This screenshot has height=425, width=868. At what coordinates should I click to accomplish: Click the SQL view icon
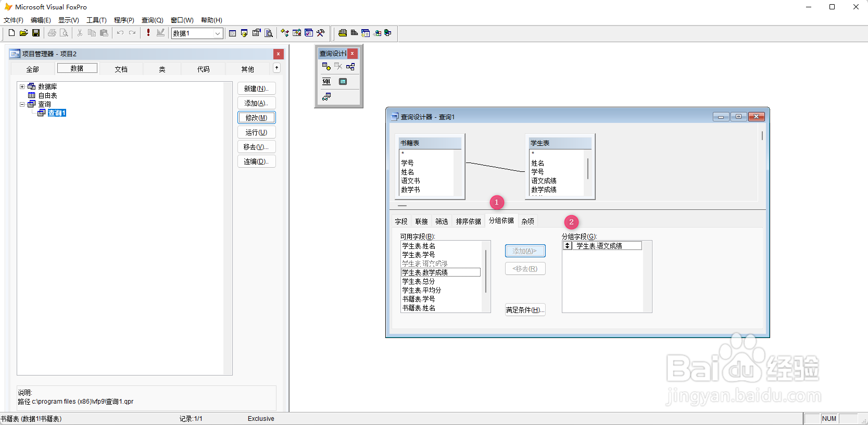click(326, 81)
